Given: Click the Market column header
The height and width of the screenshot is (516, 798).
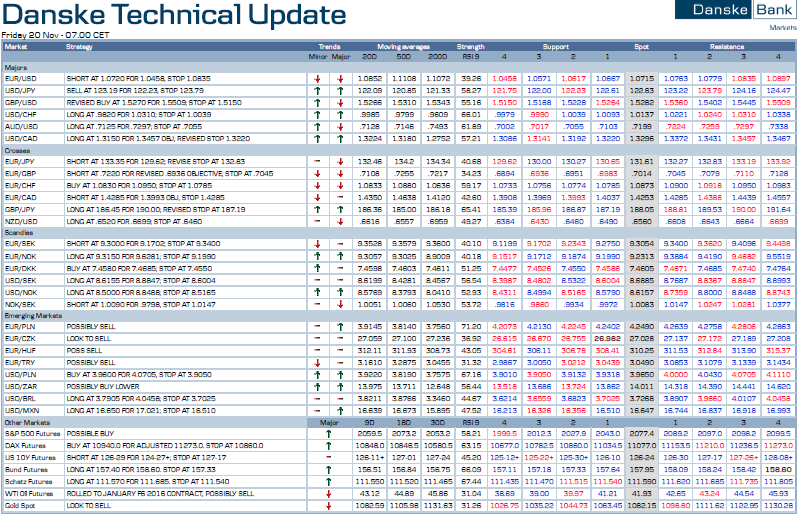Looking at the screenshot, I should 16,46.
